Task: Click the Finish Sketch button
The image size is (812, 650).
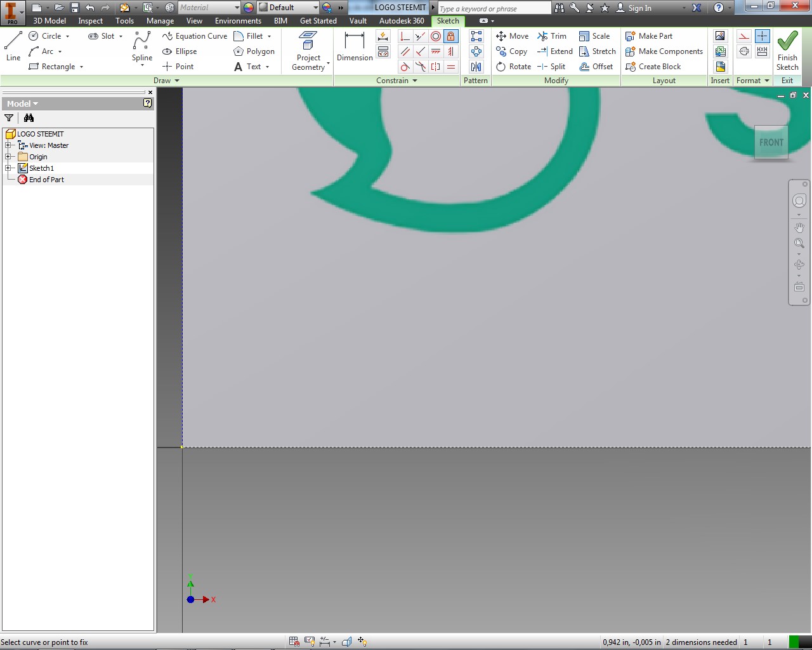Action: coord(787,51)
